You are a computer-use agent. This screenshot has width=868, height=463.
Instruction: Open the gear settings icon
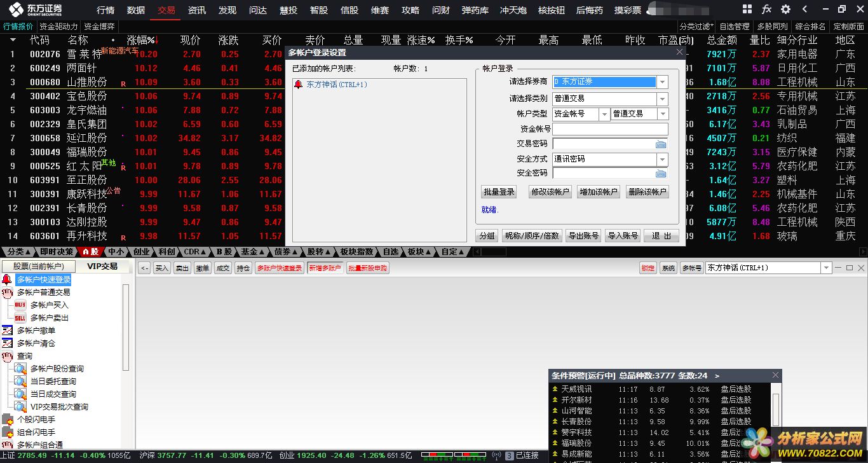click(786, 10)
